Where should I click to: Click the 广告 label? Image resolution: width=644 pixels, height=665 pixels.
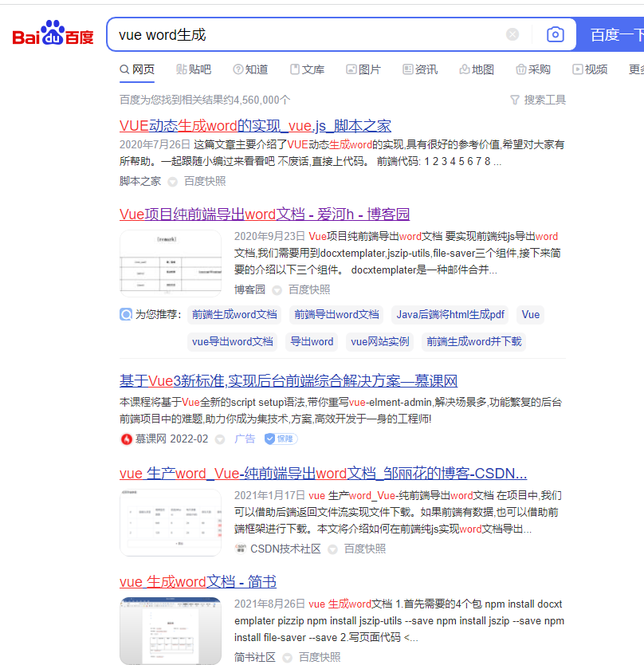245,439
